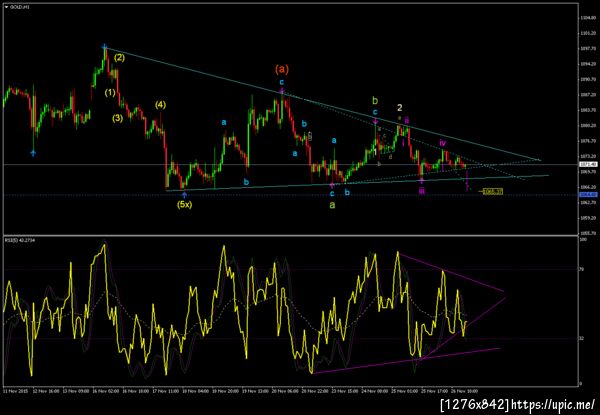Select the red (a) wave label

pyautogui.click(x=282, y=69)
